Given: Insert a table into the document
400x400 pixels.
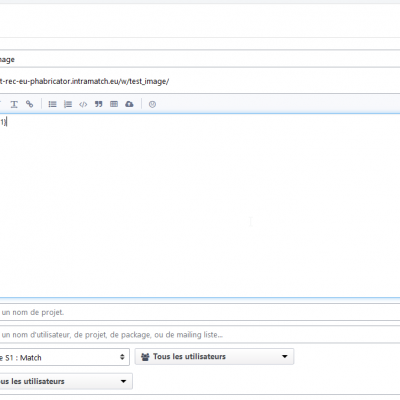Looking at the screenshot, I should (114, 104).
